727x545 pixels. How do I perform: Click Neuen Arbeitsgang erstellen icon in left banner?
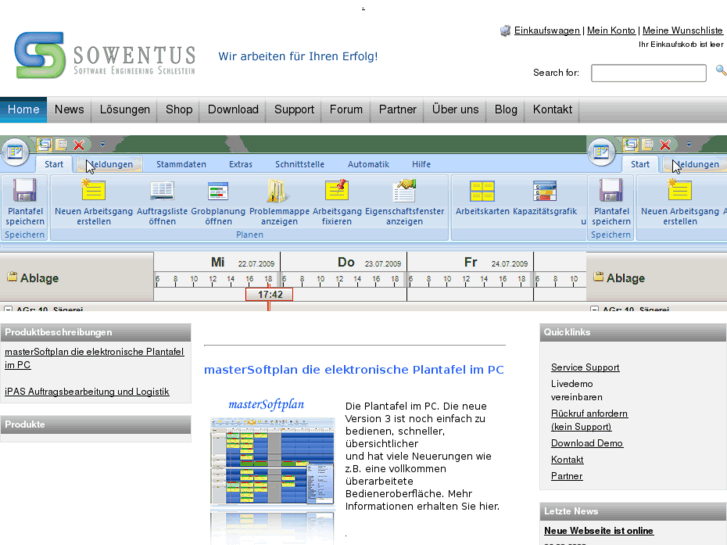tap(93, 190)
